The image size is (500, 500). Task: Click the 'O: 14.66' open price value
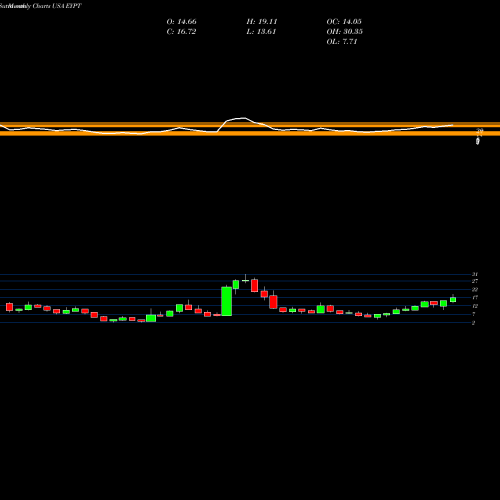coord(181,22)
